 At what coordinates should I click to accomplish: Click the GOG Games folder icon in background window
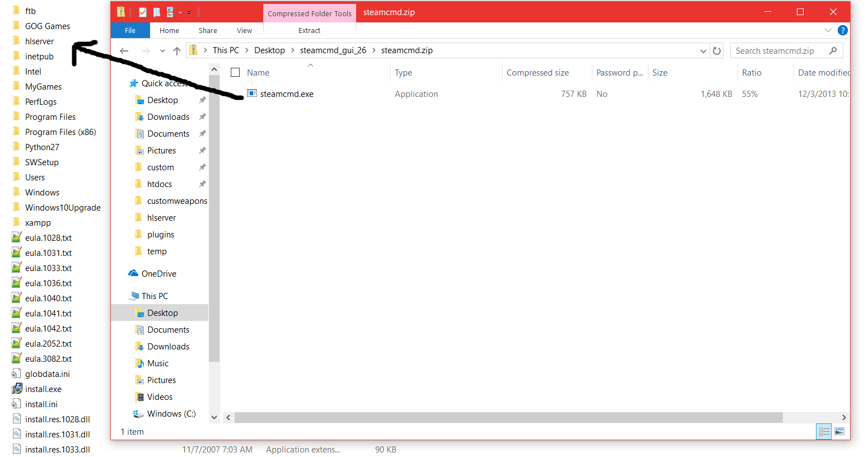click(17, 26)
